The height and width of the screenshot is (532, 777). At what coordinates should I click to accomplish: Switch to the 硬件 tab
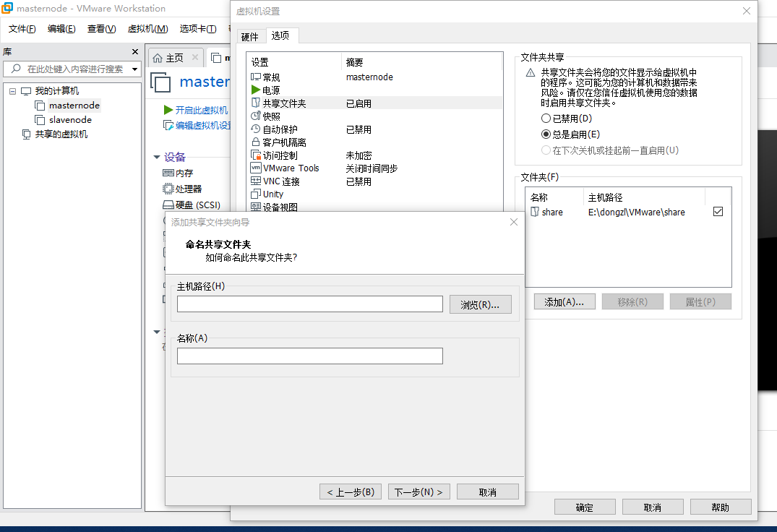tap(250, 37)
